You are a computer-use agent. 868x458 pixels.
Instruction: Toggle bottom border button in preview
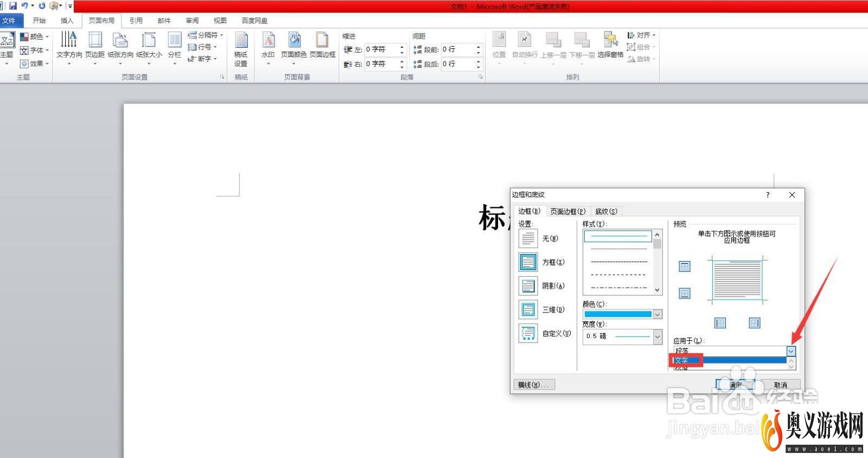click(x=685, y=294)
